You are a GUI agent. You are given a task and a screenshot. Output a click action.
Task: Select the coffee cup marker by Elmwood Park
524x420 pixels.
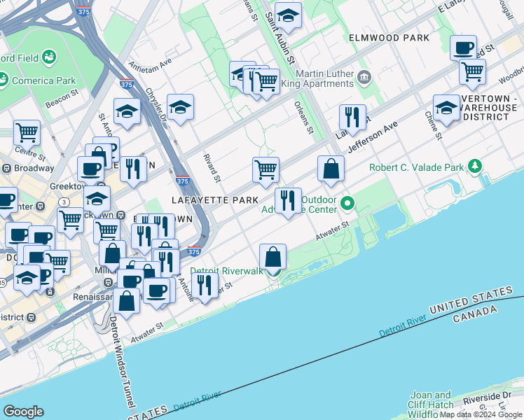(463, 48)
